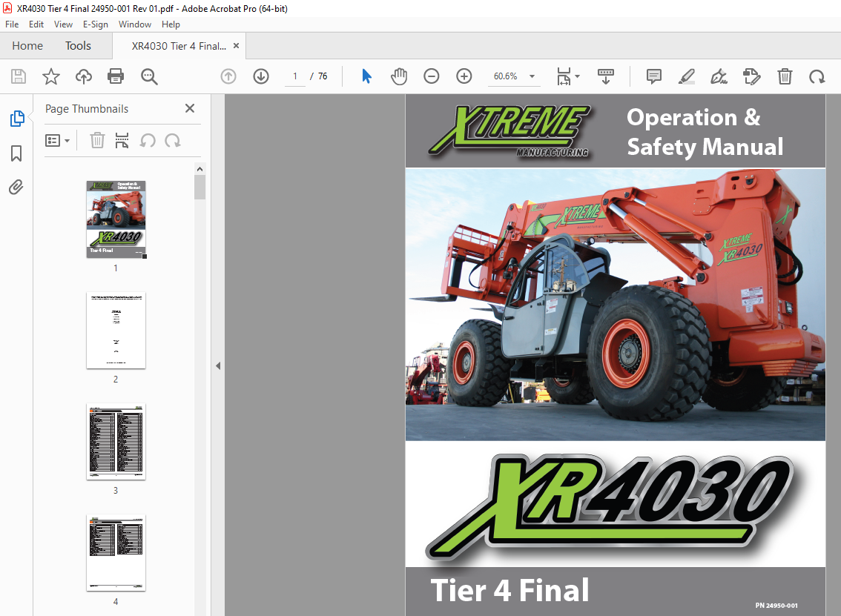The width and height of the screenshot is (841, 616).
Task: Open the Edit menu
Action: [36, 24]
